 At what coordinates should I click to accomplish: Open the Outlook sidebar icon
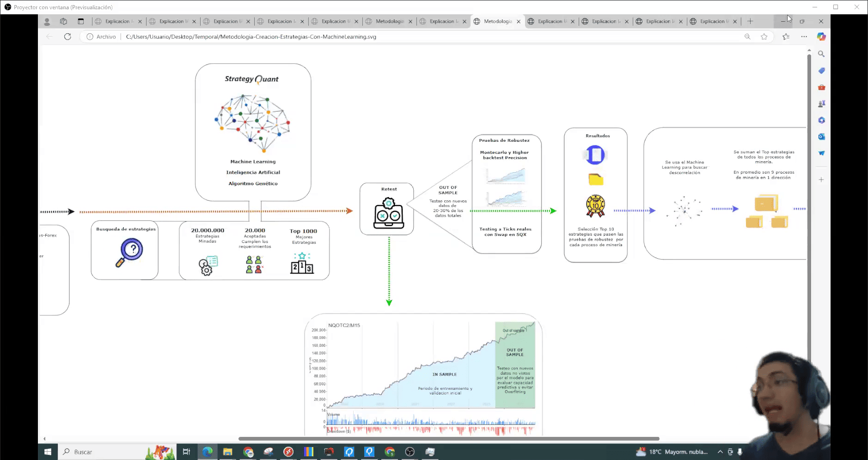[x=821, y=137]
